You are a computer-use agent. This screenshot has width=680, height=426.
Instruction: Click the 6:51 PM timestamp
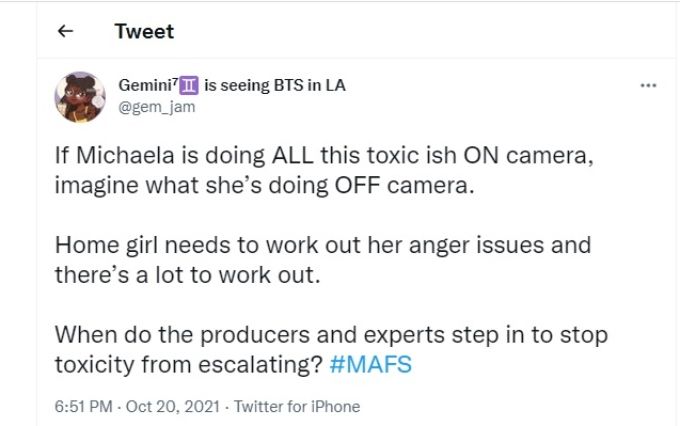[x=84, y=406]
